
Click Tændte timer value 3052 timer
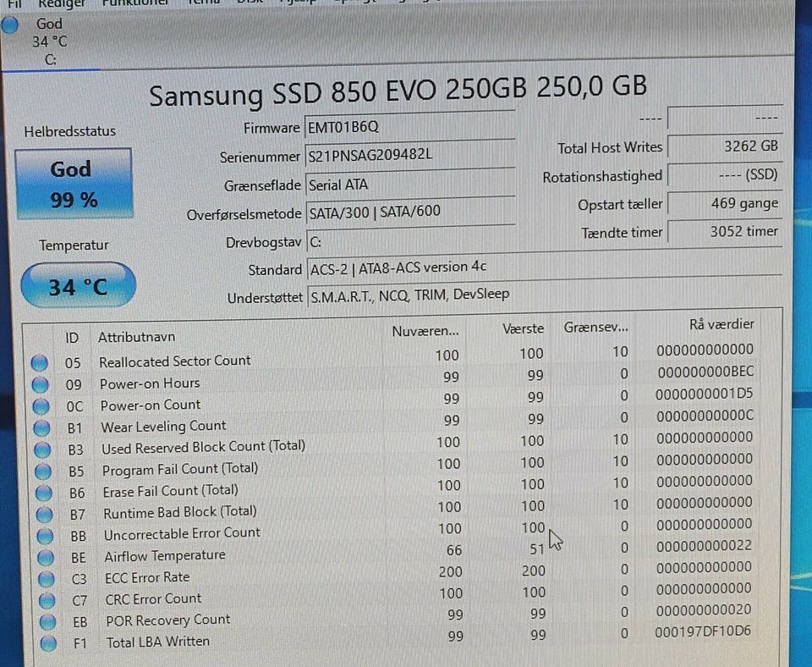pyautogui.click(x=725, y=231)
